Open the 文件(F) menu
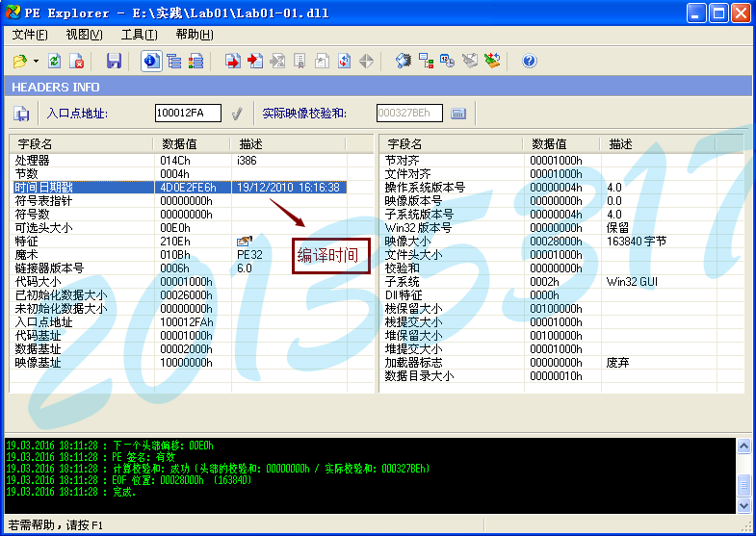Screen dimensions: 756x536 coord(30,35)
